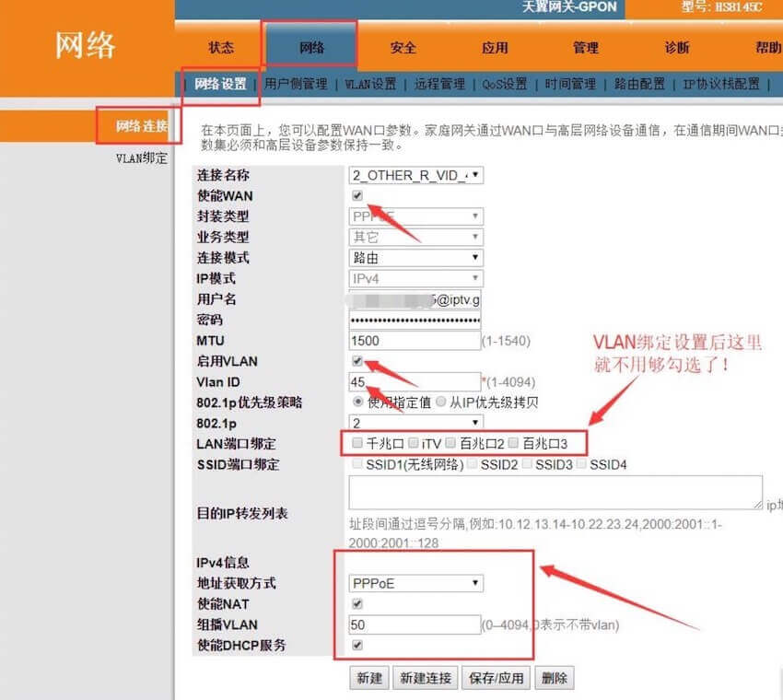Disable the 使能WAN checkbox
The image size is (783, 700).
pos(358,195)
